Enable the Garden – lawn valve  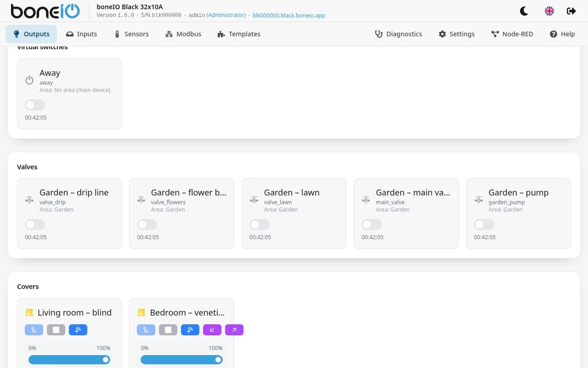point(260,224)
